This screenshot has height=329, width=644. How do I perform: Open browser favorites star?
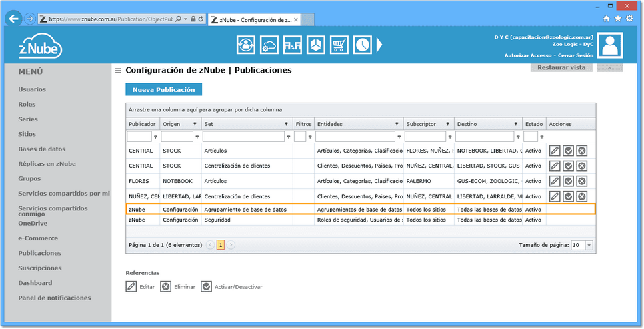pyautogui.click(x=618, y=19)
